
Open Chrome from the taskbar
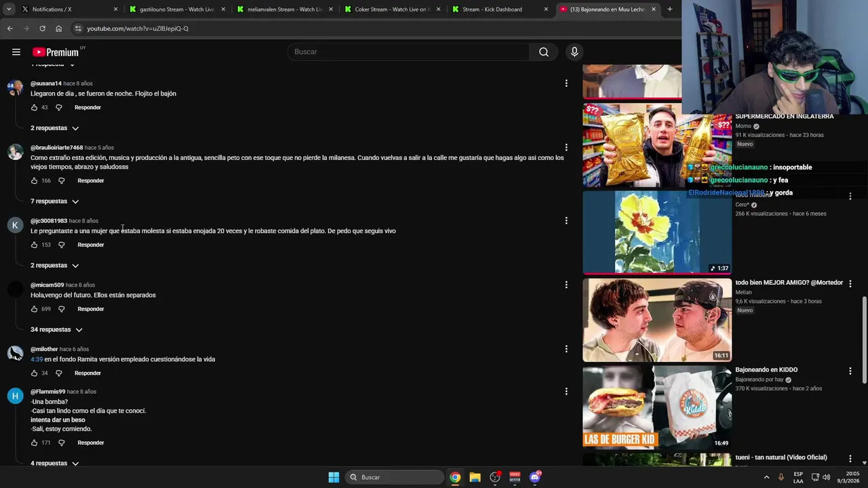[455, 477]
